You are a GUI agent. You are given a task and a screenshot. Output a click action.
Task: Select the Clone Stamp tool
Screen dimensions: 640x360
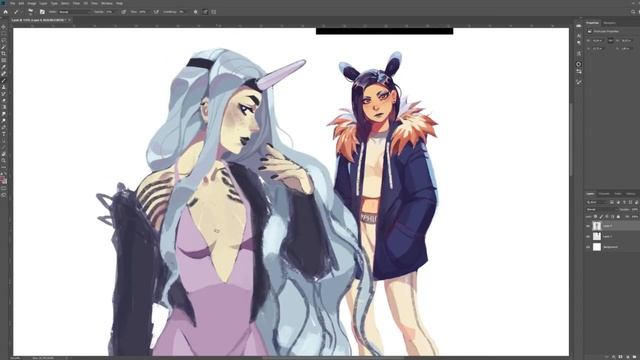pyautogui.click(x=4, y=87)
